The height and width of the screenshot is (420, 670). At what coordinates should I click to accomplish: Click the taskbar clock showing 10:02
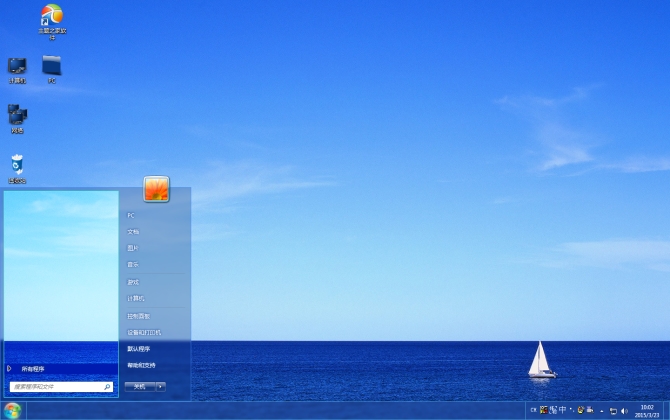[646, 410]
